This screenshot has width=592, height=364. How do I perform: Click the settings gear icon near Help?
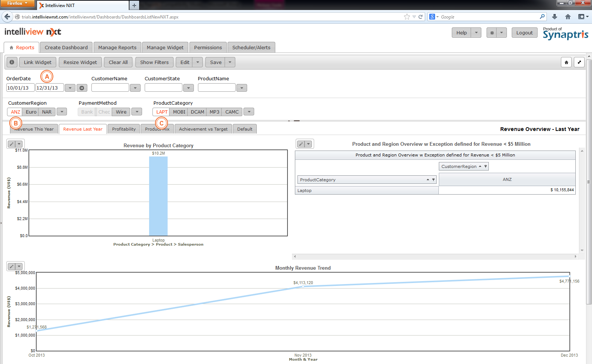[x=492, y=33]
